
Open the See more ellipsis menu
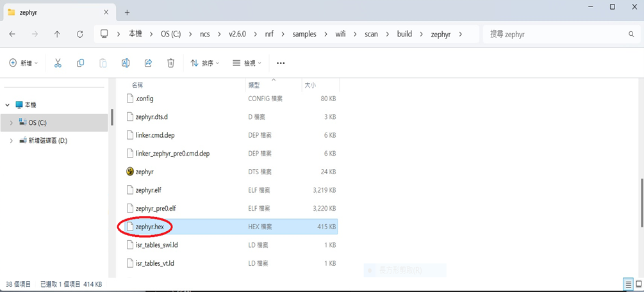[281, 63]
